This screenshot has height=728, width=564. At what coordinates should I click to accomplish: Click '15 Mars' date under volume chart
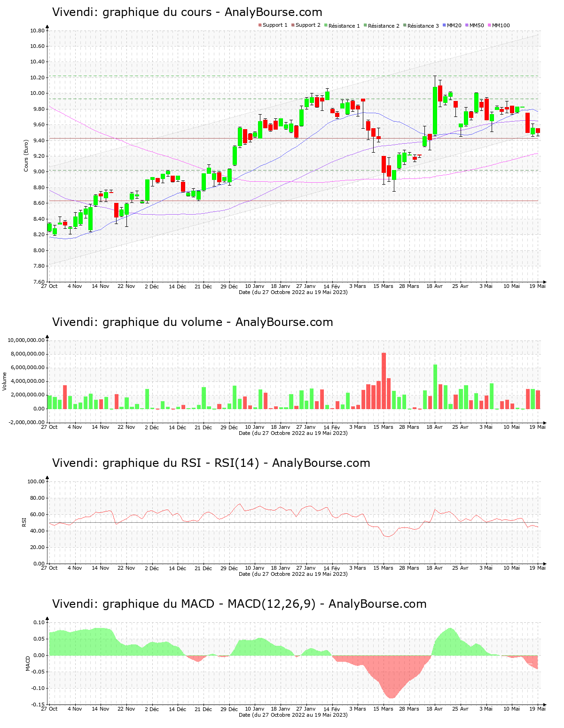pyautogui.click(x=384, y=427)
